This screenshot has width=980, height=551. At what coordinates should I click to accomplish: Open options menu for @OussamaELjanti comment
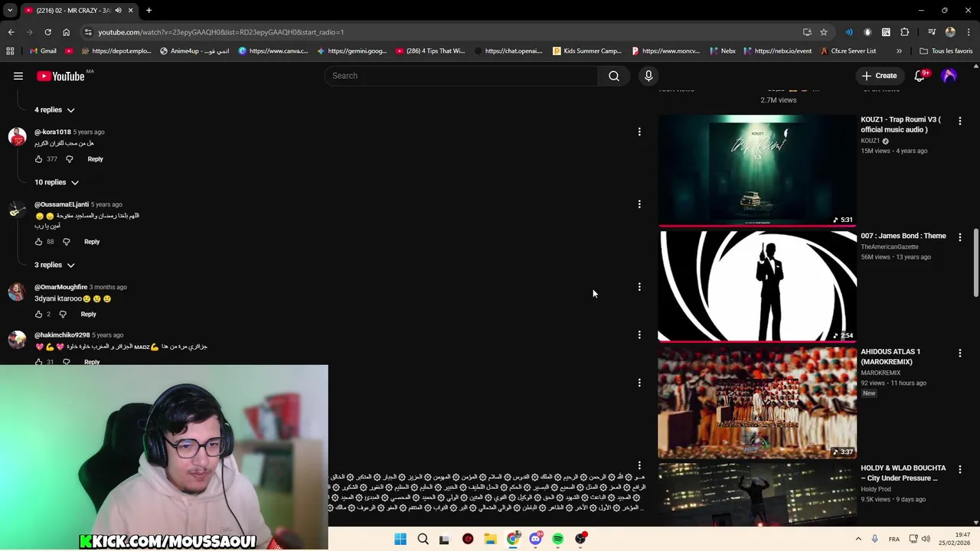click(x=639, y=204)
